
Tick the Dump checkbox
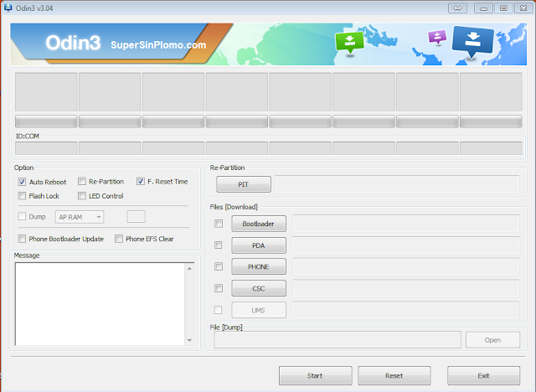(x=22, y=216)
